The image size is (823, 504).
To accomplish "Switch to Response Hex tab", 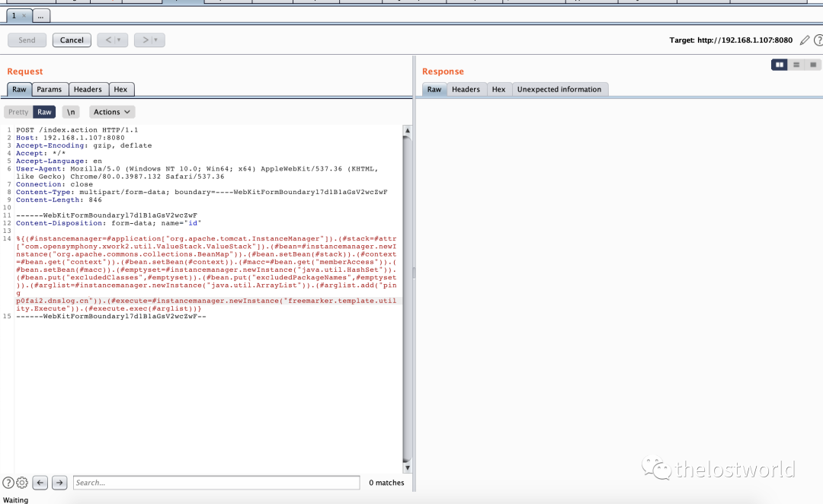I will coord(498,89).
